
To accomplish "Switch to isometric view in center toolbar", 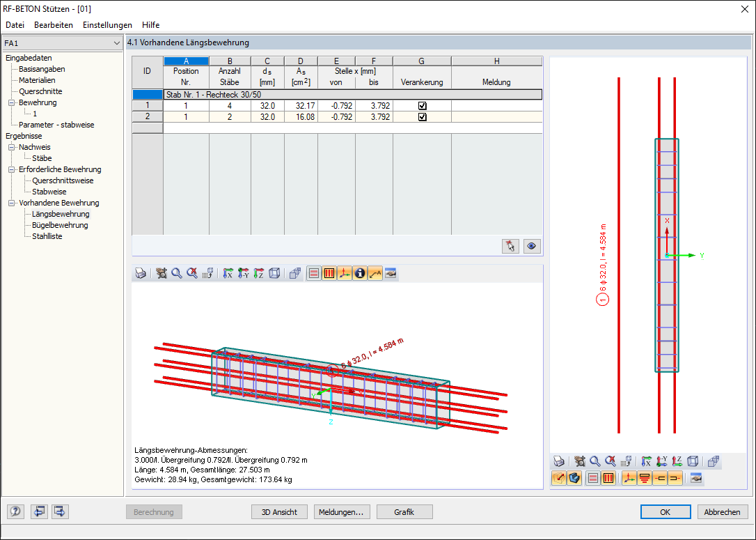I will tap(274, 274).
